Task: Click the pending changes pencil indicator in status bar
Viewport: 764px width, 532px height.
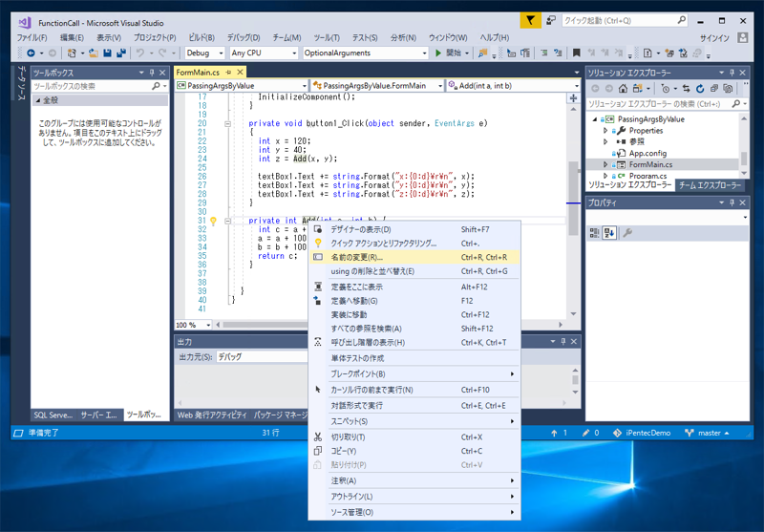Action: 590,433
